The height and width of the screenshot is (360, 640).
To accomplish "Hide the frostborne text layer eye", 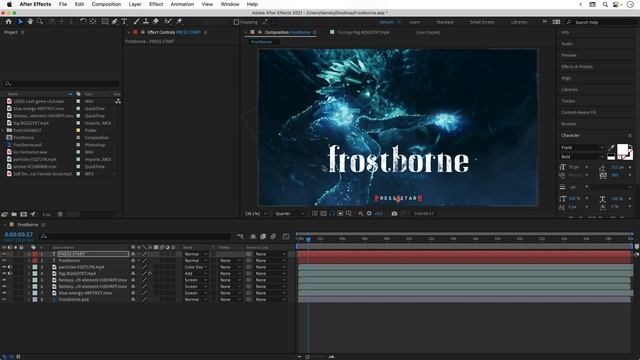I will pyautogui.click(x=4, y=260).
